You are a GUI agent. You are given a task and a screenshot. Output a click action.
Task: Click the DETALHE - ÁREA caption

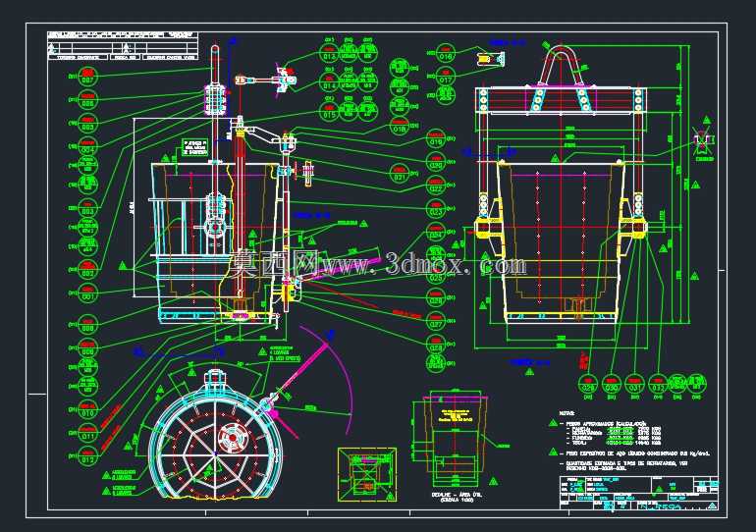tap(458, 495)
